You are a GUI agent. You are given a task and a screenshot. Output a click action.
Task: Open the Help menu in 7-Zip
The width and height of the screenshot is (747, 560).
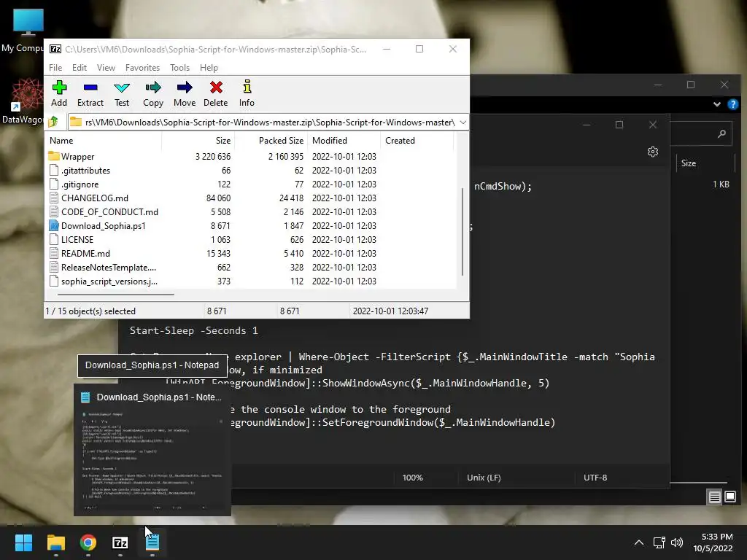pyautogui.click(x=209, y=68)
